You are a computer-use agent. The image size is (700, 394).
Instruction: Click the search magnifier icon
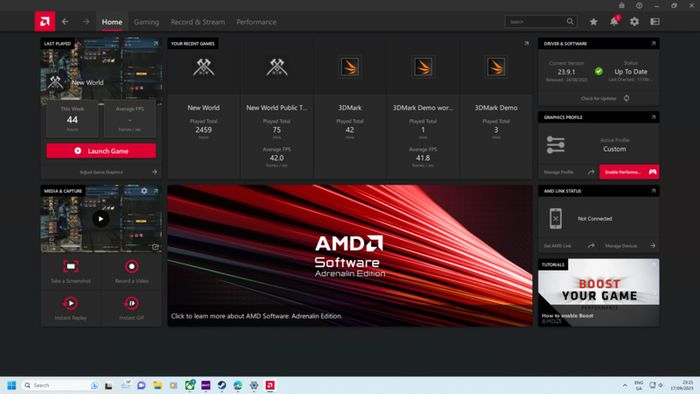click(x=570, y=21)
